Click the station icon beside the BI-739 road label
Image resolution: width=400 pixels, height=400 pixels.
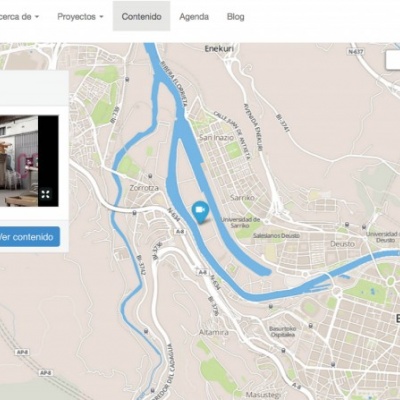127,79
